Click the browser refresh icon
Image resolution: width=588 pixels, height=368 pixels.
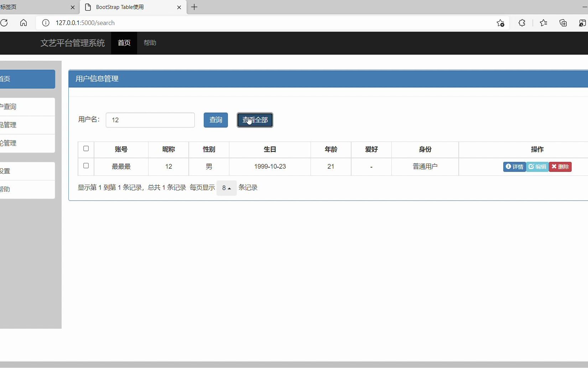point(4,23)
